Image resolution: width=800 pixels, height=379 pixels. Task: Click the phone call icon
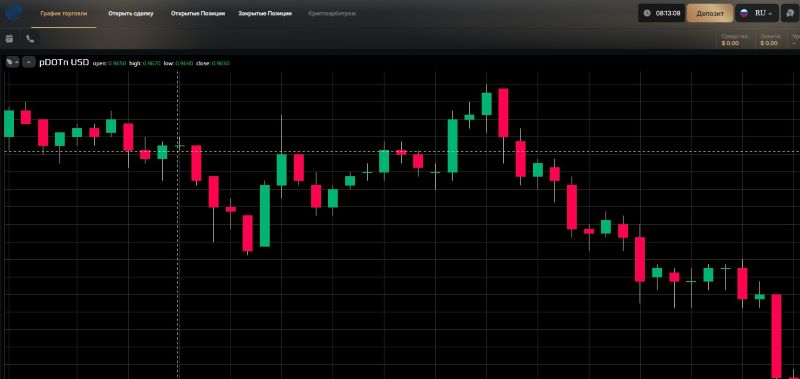(x=30, y=39)
